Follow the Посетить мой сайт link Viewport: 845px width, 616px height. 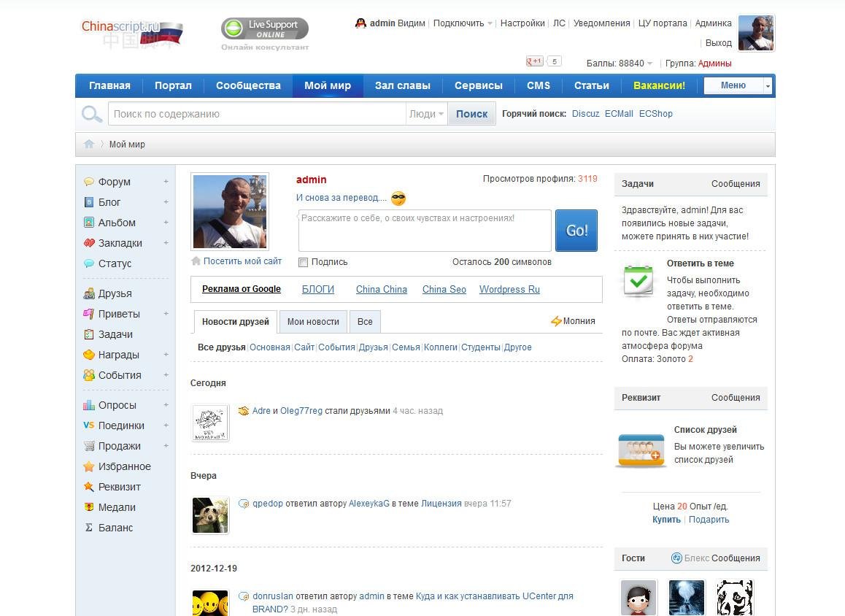pyautogui.click(x=242, y=261)
